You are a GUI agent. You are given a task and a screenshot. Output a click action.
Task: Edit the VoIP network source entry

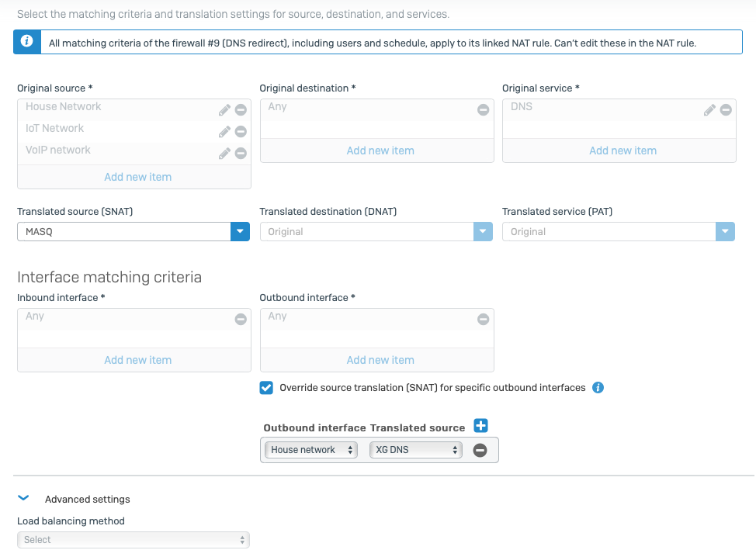(x=224, y=154)
